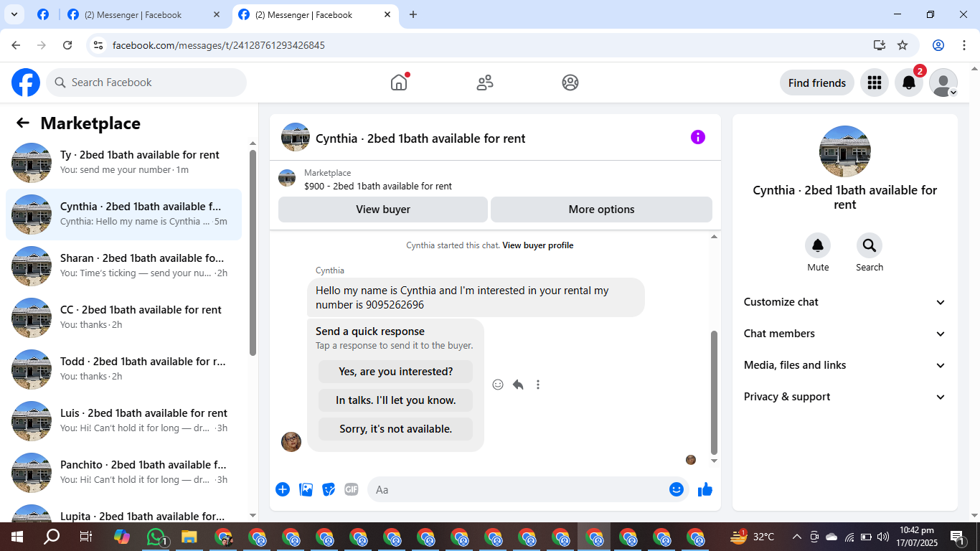
Task: Open the account profile avatar menu
Action: tap(943, 83)
